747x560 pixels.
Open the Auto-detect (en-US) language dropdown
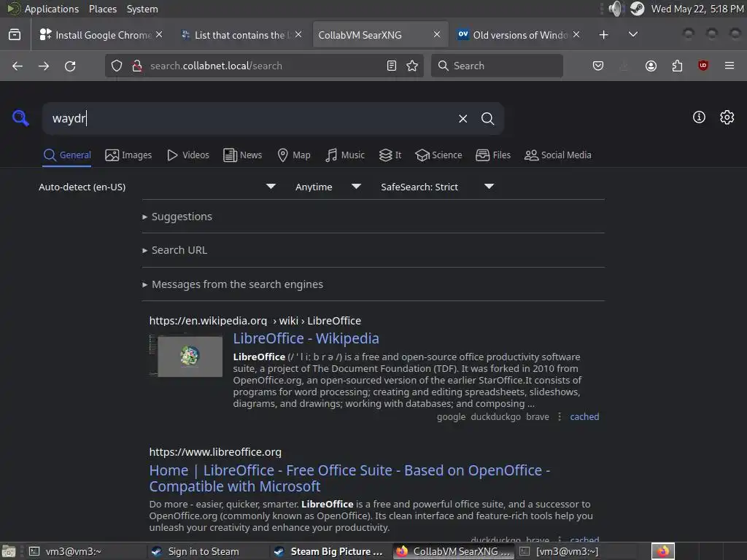tap(158, 187)
